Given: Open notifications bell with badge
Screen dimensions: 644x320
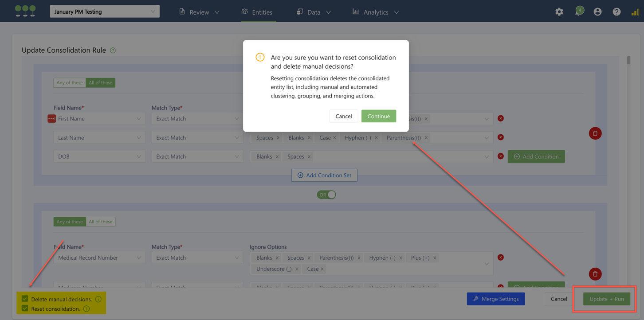Looking at the screenshot, I should [578, 12].
